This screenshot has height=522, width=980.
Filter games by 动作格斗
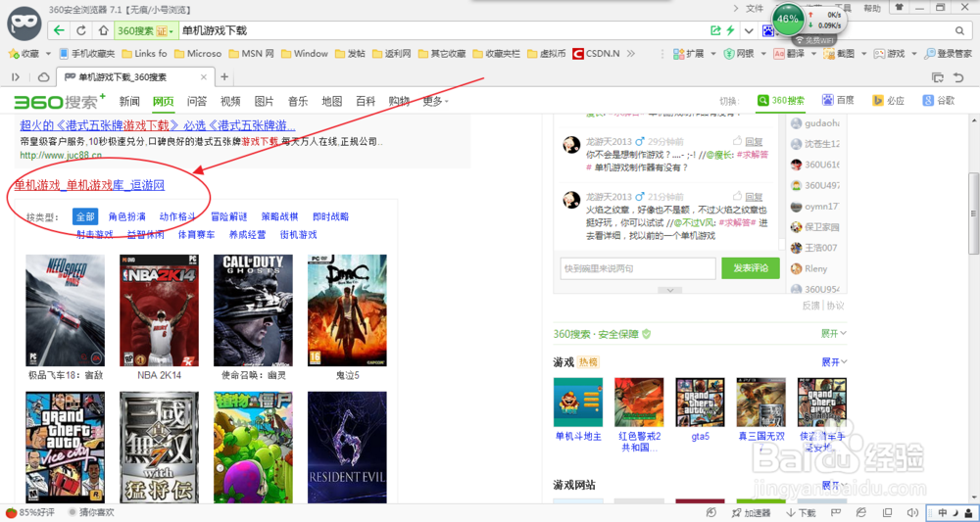pyautogui.click(x=177, y=216)
